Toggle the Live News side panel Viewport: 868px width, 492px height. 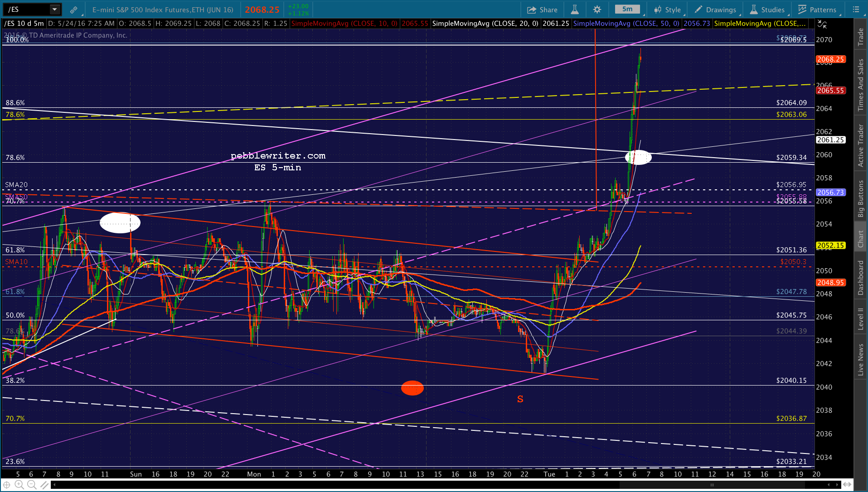(860, 360)
